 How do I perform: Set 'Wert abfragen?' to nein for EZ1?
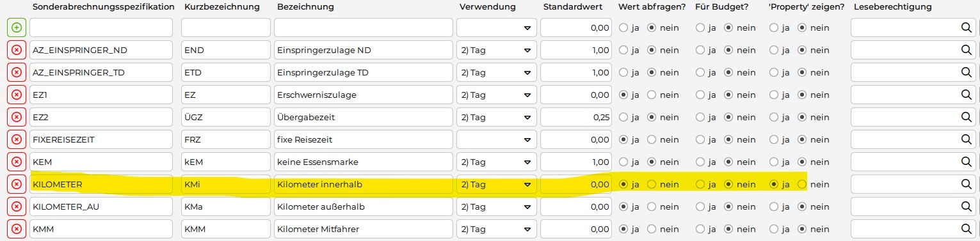pos(652,95)
